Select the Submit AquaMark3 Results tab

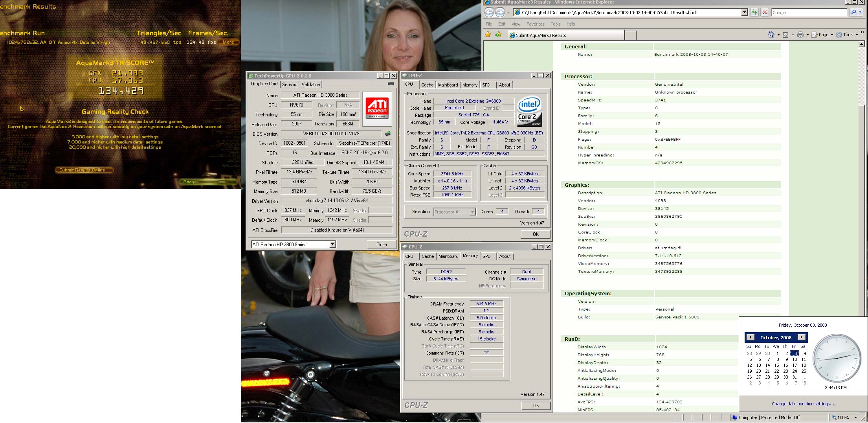565,35
